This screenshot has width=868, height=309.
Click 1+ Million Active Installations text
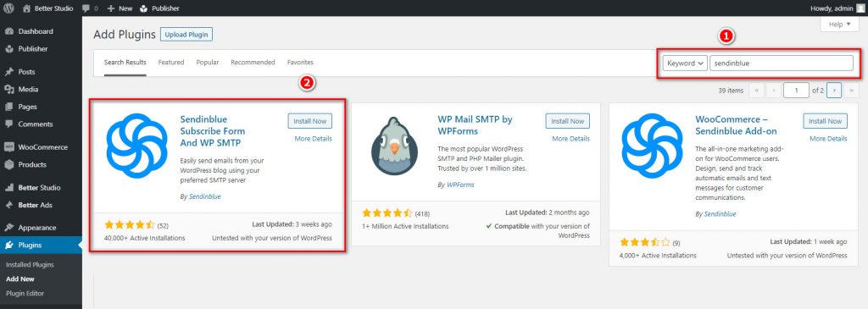click(x=405, y=226)
